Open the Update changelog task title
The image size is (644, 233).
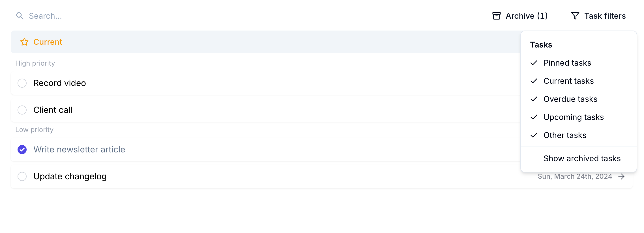[x=70, y=176]
